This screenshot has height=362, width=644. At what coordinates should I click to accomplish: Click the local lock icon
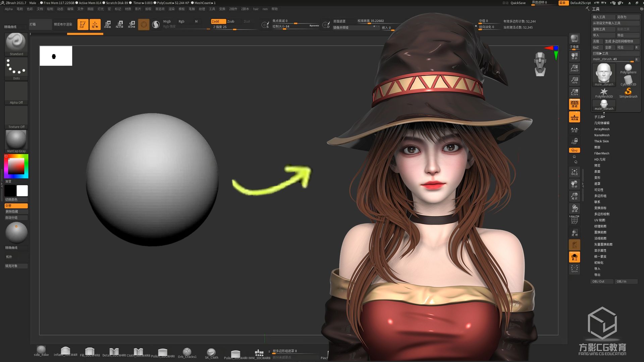pyautogui.click(x=574, y=141)
